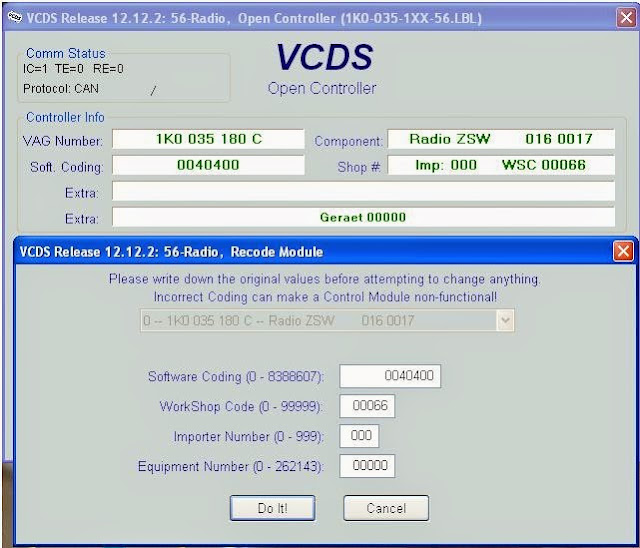The height and width of the screenshot is (548, 640).
Task: Click the empty first Extra field
Action: point(363,191)
